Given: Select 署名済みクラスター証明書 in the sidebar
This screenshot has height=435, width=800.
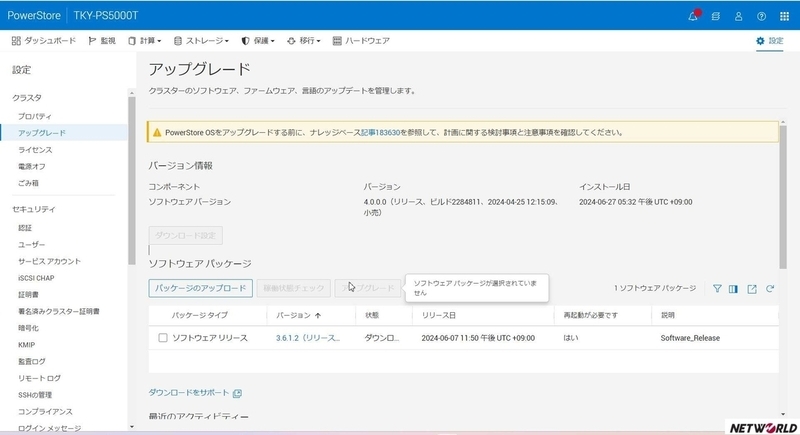Looking at the screenshot, I should (59, 311).
